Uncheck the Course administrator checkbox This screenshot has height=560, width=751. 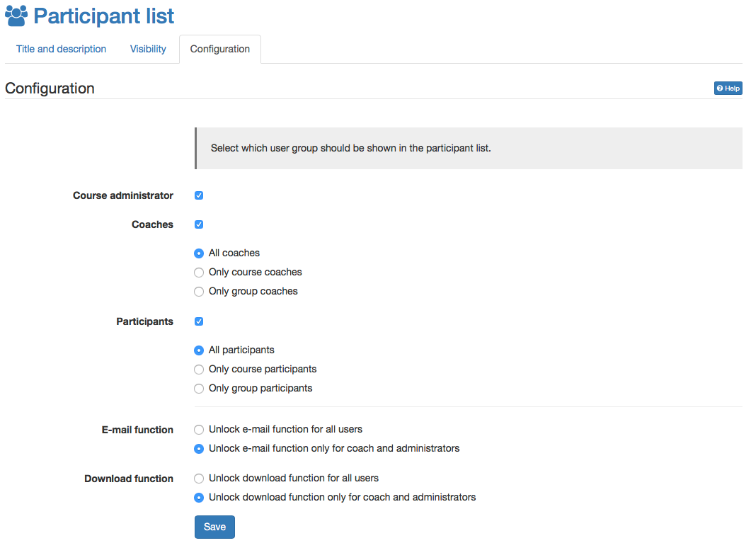[198, 195]
